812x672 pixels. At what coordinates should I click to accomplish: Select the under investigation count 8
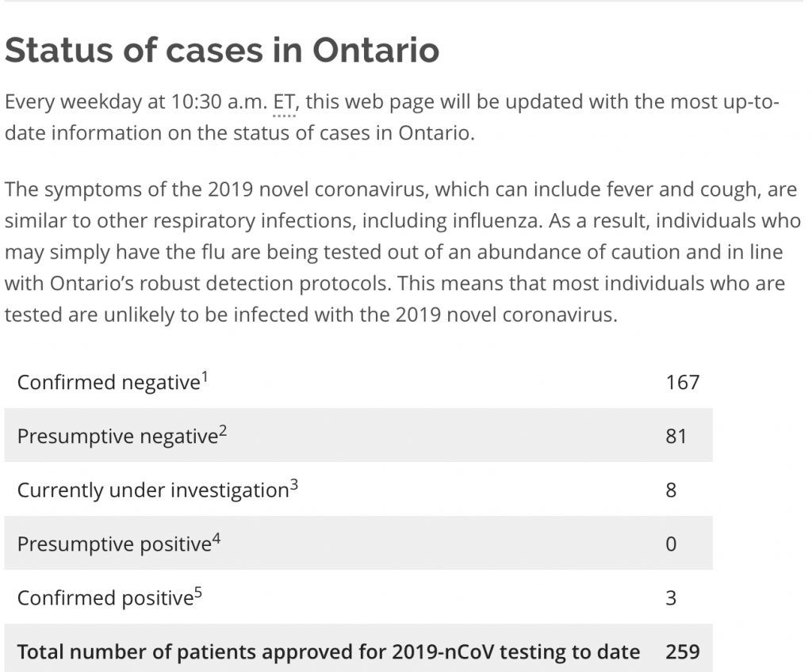[x=672, y=491]
